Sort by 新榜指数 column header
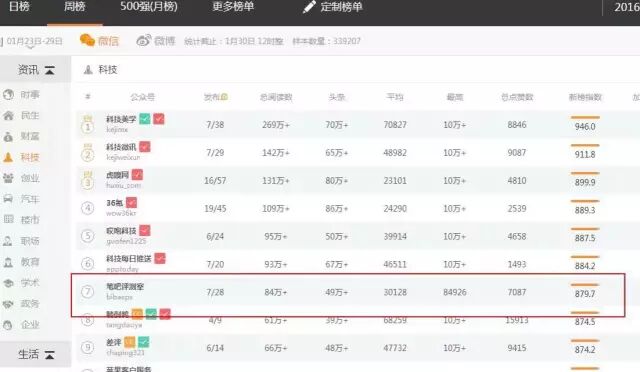The width and height of the screenshot is (640, 372). (x=585, y=97)
